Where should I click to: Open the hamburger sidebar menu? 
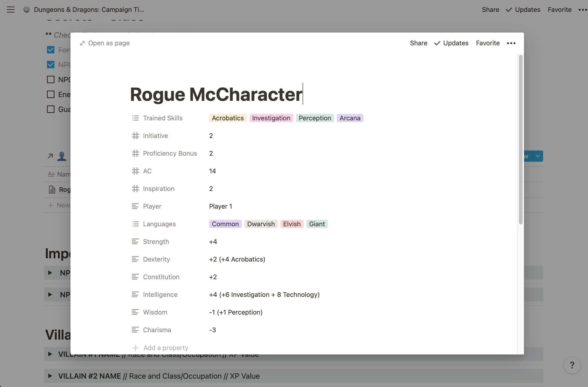point(11,10)
